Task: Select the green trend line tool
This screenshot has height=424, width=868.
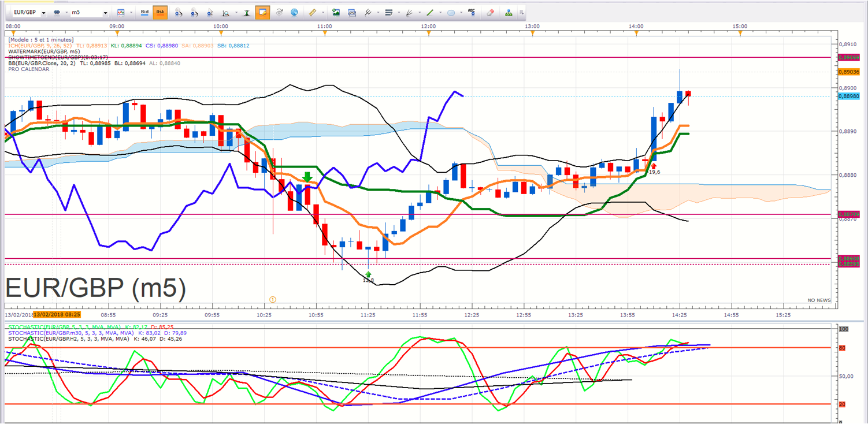Action: [431, 12]
